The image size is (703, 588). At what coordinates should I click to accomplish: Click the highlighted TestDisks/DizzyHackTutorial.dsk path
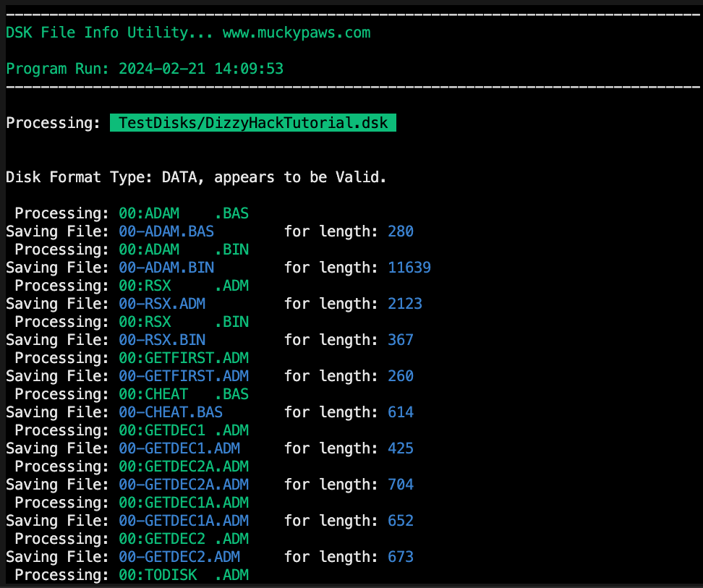coord(253,123)
